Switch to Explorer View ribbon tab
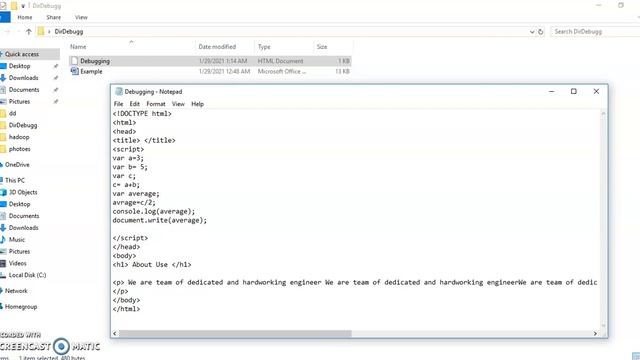Image resolution: width=640 pixels, height=360 pixels. coord(81,17)
